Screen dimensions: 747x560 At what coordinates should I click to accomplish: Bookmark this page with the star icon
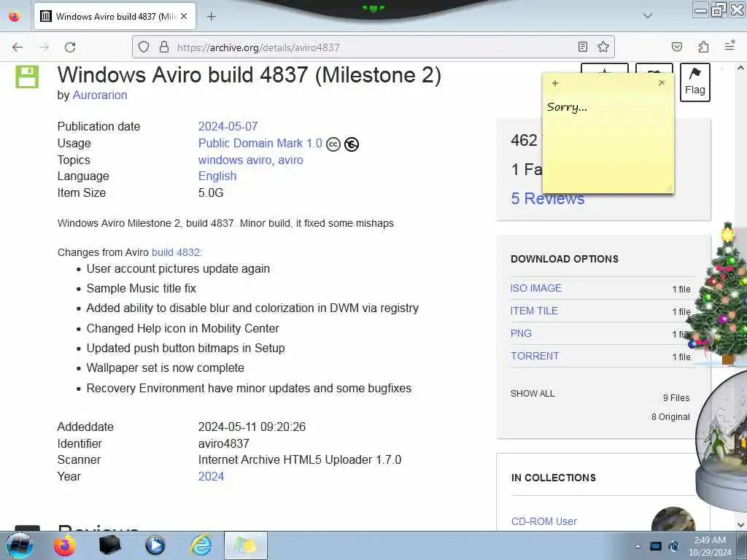(603, 47)
